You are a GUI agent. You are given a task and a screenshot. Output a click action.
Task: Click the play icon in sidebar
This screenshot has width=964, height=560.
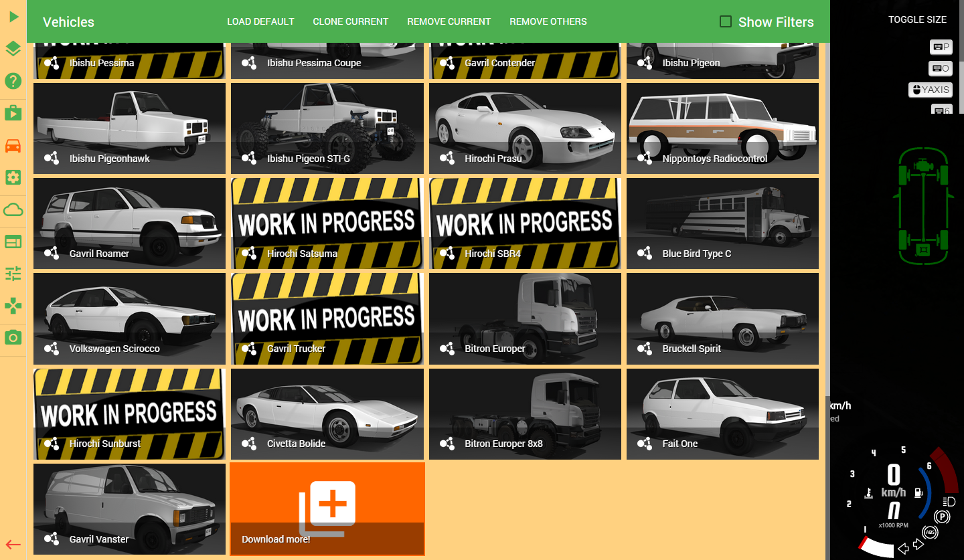(13, 16)
